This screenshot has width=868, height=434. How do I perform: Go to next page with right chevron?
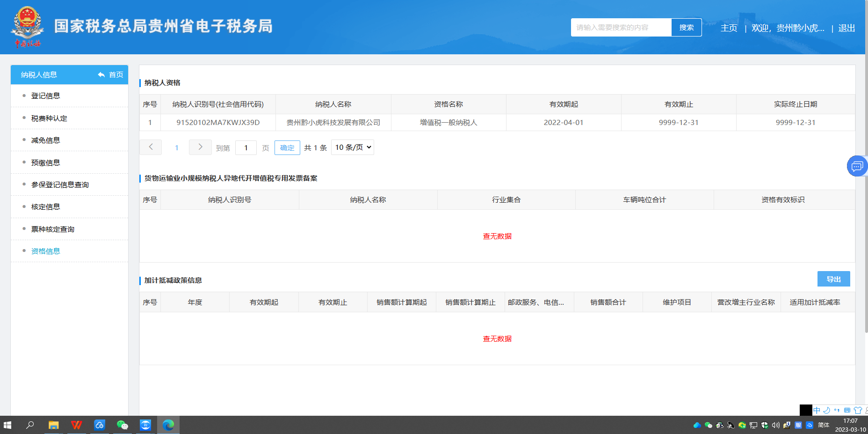pos(200,147)
